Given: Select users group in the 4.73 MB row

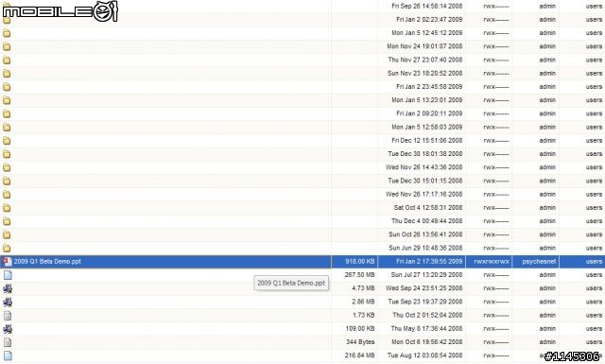Looking at the screenshot, I should tap(594, 288).
